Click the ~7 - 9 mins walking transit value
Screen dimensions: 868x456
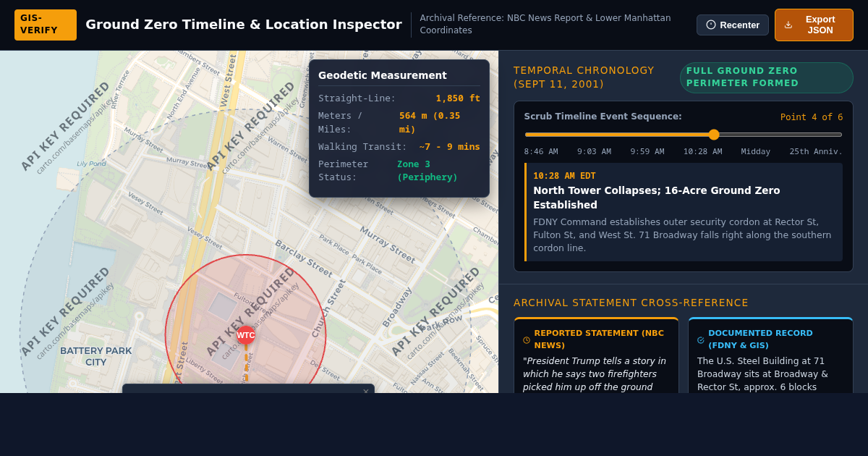pos(449,147)
